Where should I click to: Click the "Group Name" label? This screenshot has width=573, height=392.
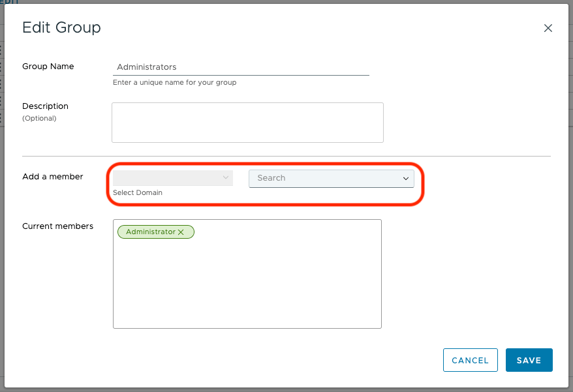[x=48, y=67]
